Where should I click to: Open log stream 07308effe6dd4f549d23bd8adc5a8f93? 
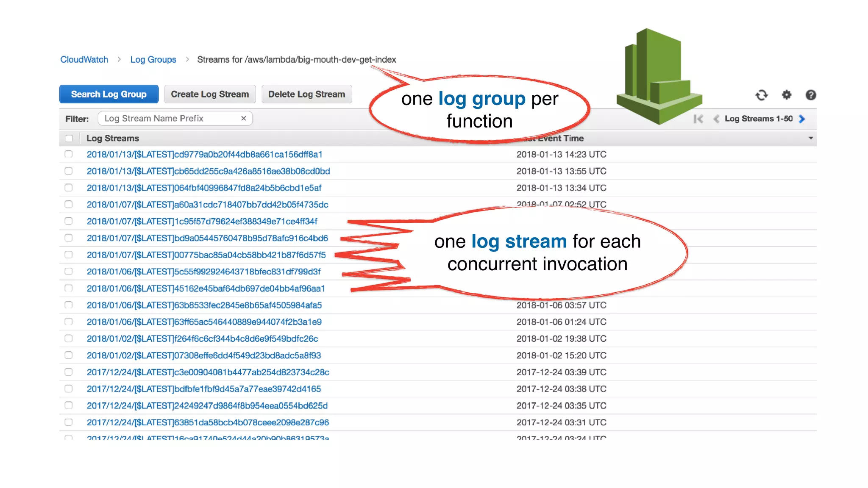point(204,355)
